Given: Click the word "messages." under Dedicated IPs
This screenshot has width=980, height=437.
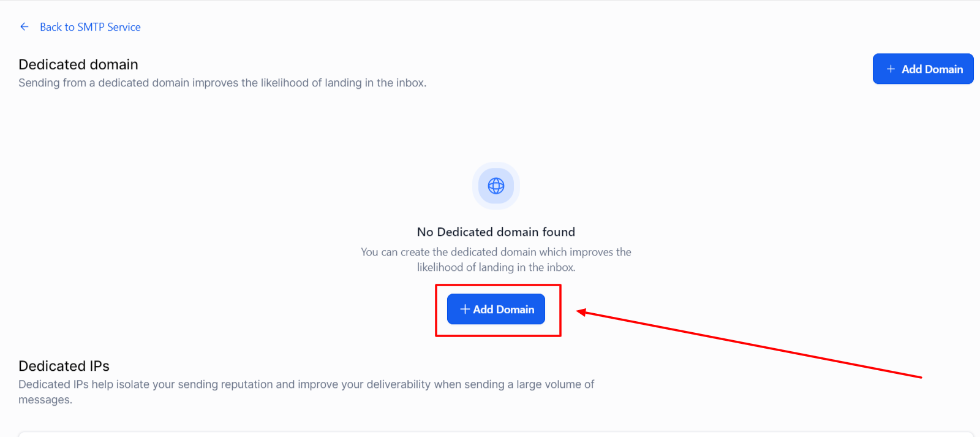Looking at the screenshot, I should (x=45, y=400).
